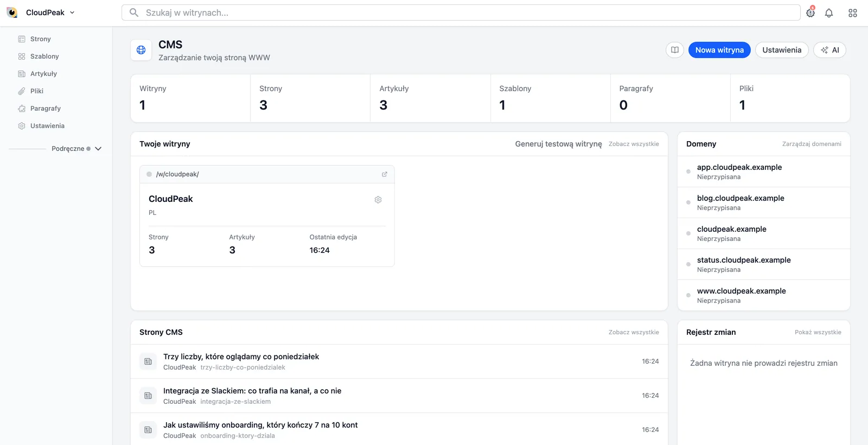Click the magnifier icon in search bar
The height and width of the screenshot is (445, 868).
[134, 12]
